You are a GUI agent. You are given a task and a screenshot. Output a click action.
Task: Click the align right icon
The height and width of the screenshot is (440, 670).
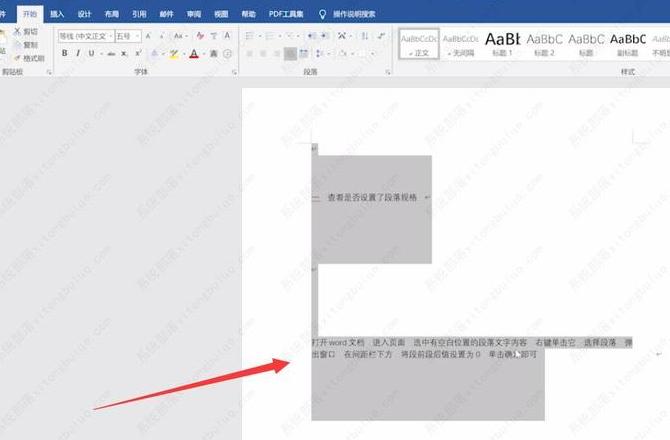(x=277, y=53)
